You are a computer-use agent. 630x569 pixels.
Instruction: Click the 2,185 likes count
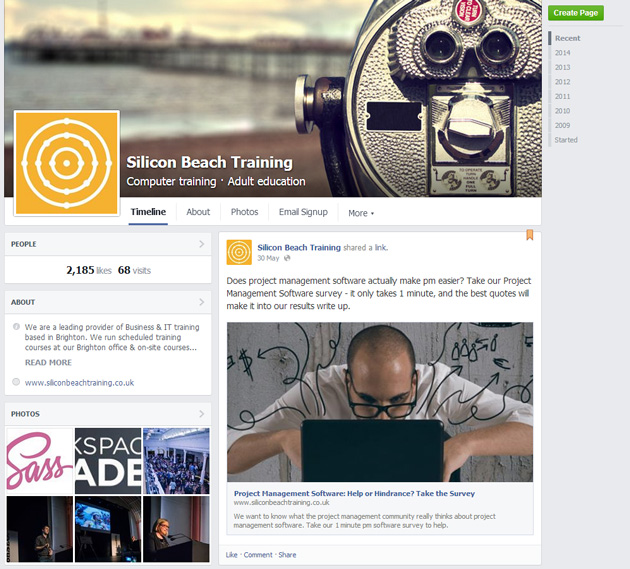pos(89,270)
